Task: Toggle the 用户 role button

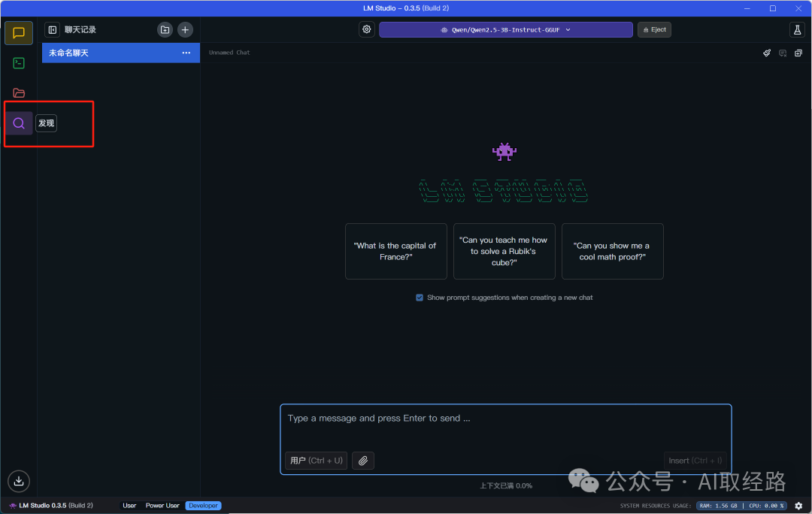Action: coord(317,460)
